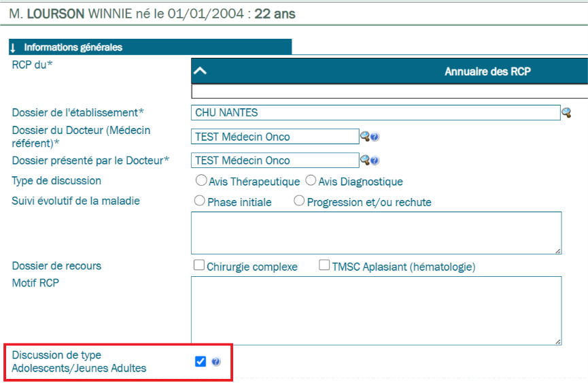The height and width of the screenshot is (383, 588).
Task: Pick Progression et/ou rechute radio button
Action: point(299,201)
